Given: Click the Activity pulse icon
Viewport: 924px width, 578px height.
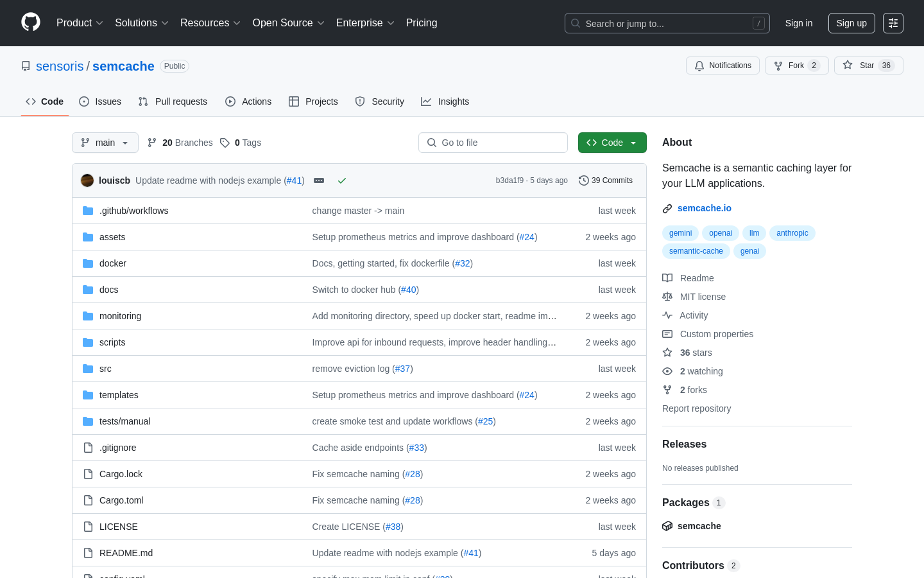Looking at the screenshot, I should [667, 315].
